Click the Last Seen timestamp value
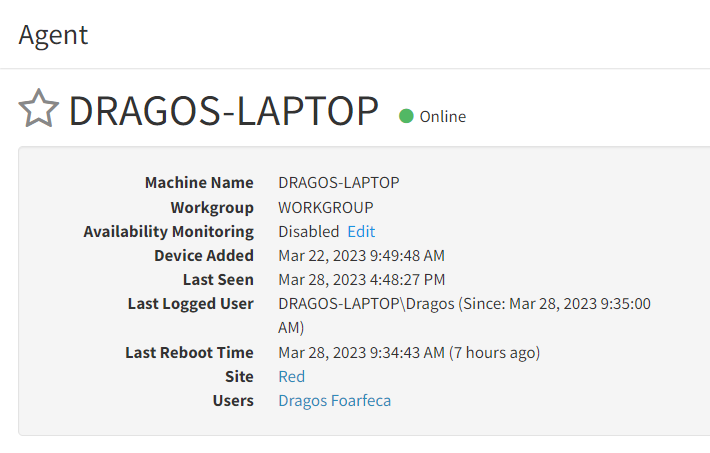The image size is (710, 453). point(361,280)
